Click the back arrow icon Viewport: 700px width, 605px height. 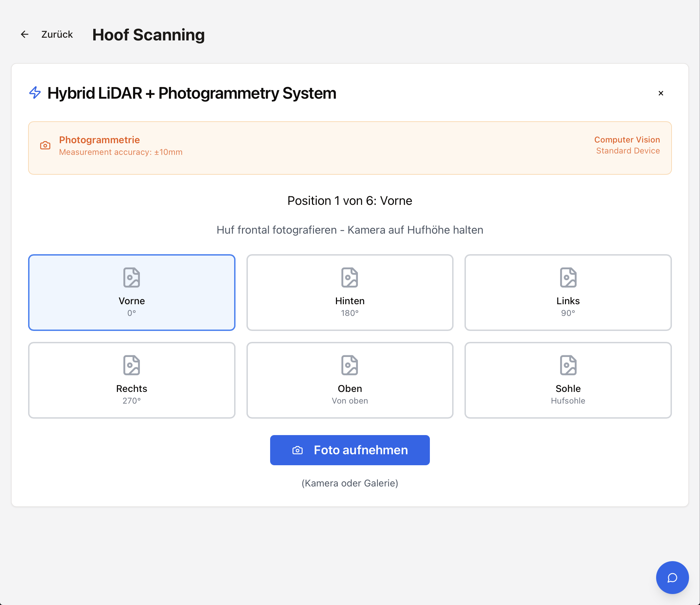point(25,34)
